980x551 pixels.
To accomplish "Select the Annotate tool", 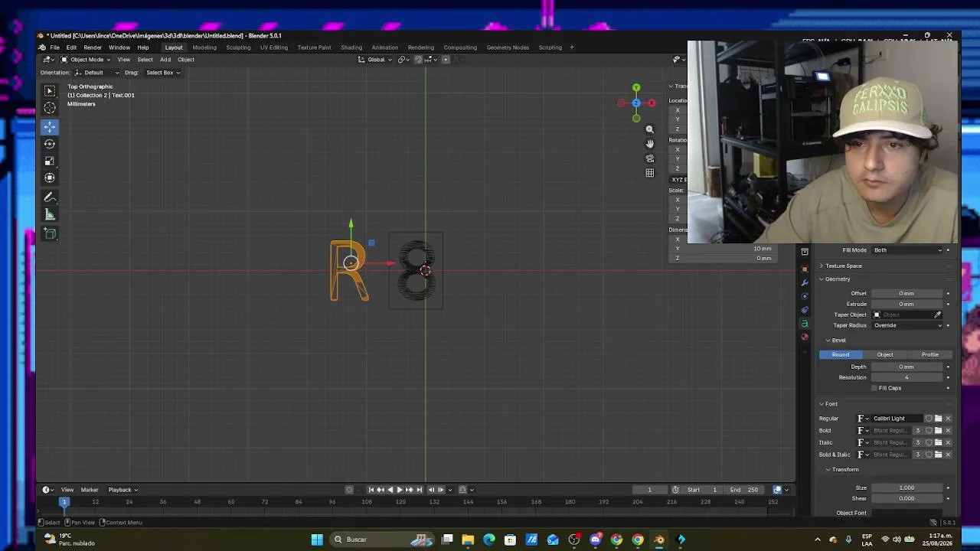I will [x=50, y=197].
